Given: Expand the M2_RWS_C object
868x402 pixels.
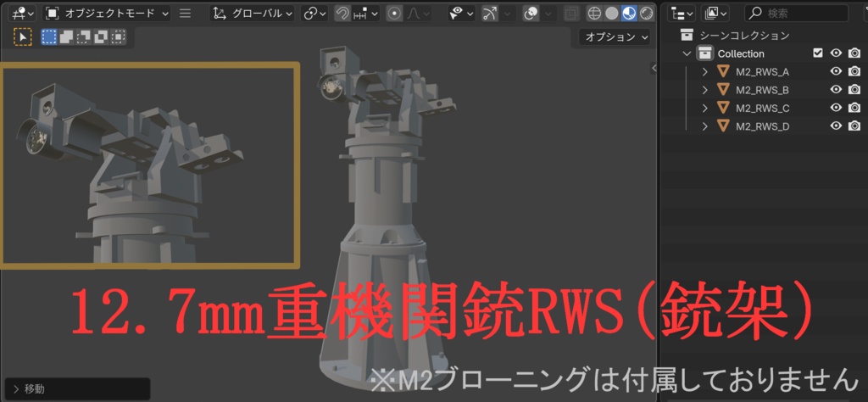Looking at the screenshot, I should point(704,108).
